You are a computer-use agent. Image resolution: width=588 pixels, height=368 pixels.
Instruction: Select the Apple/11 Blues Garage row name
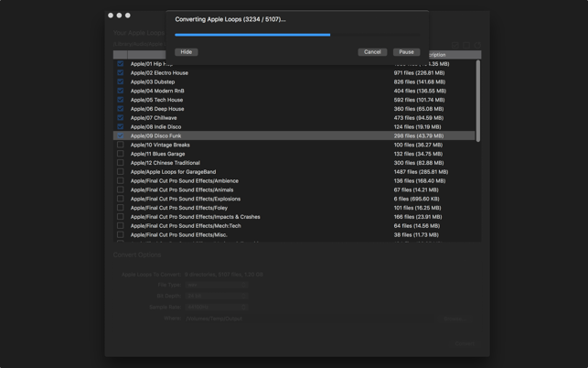(158, 154)
